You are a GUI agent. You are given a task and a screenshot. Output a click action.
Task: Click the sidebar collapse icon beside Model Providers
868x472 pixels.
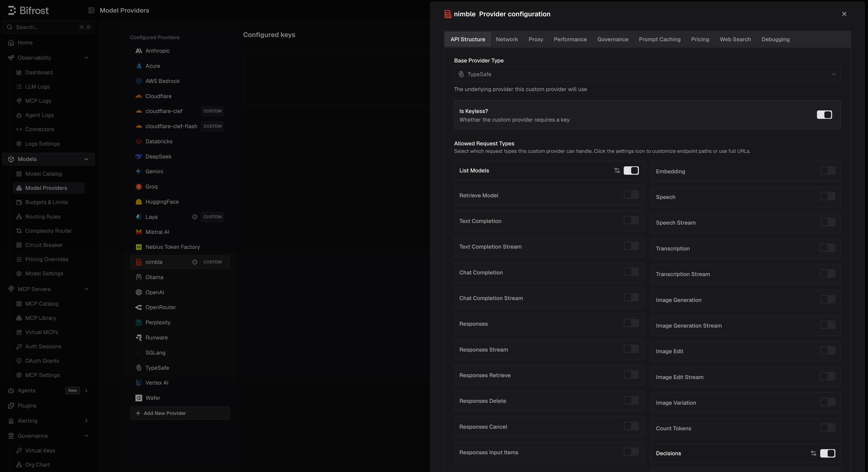[91, 10]
